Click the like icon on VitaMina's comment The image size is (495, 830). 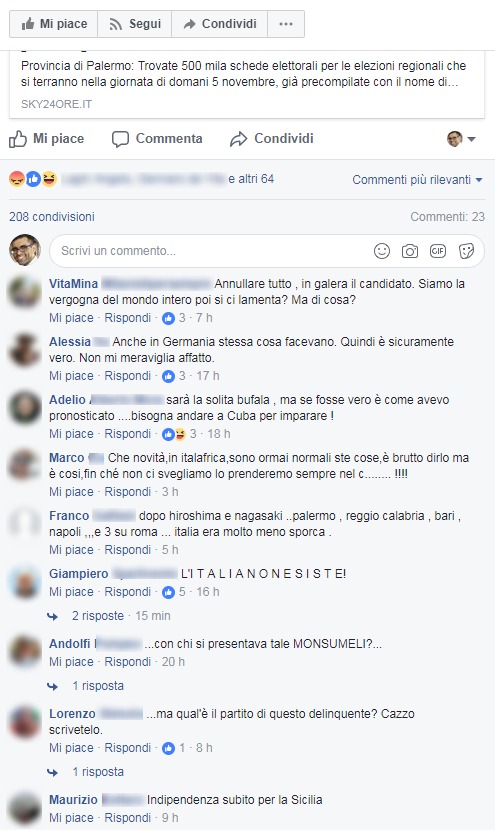(x=168, y=318)
